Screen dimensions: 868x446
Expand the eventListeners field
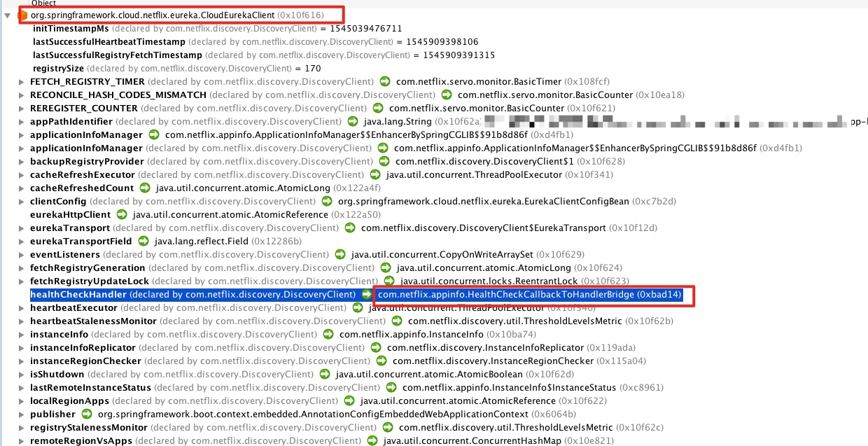click(22, 254)
